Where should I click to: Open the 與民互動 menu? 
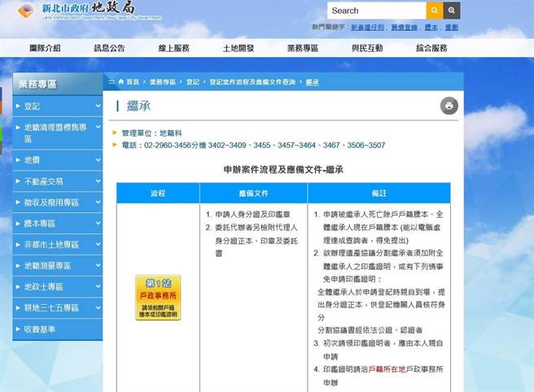[367, 48]
